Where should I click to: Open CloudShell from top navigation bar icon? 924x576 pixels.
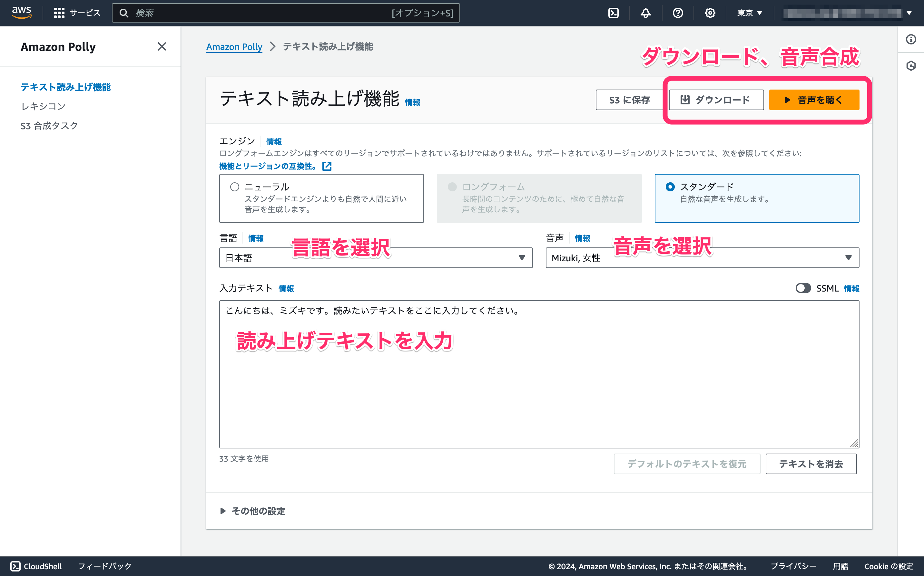tap(613, 13)
